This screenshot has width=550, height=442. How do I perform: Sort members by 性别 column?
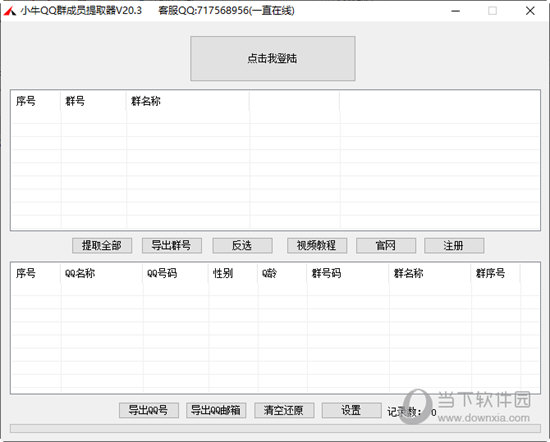coord(233,273)
